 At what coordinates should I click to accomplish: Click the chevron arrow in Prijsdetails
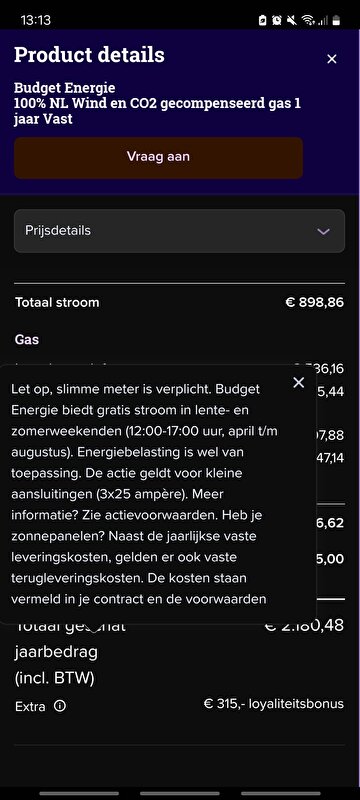click(323, 232)
